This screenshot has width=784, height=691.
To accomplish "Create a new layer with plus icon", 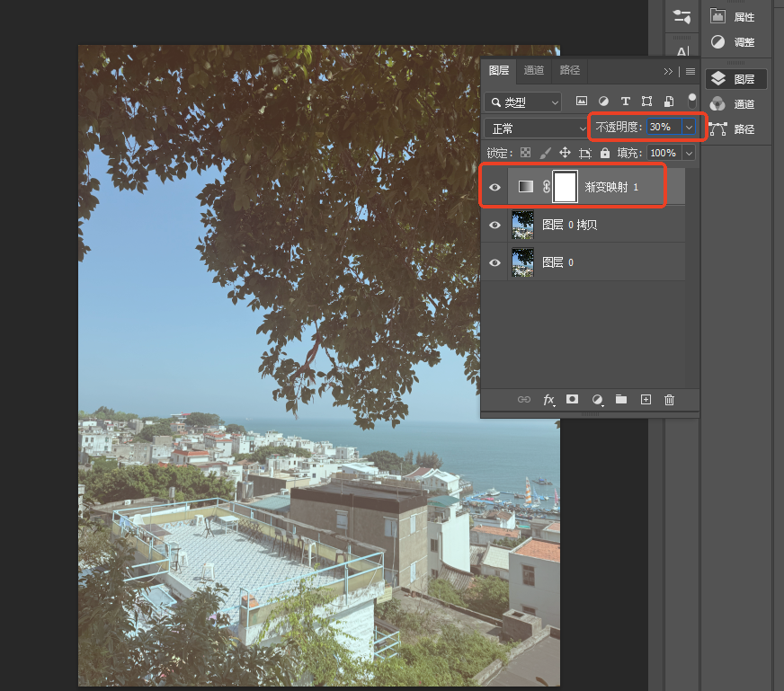I will [x=646, y=400].
